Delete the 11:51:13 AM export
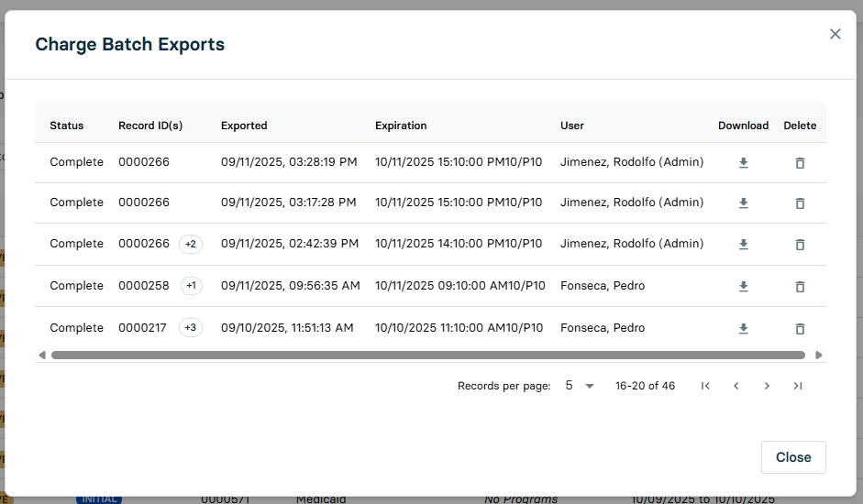 click(x=800, y=328)
